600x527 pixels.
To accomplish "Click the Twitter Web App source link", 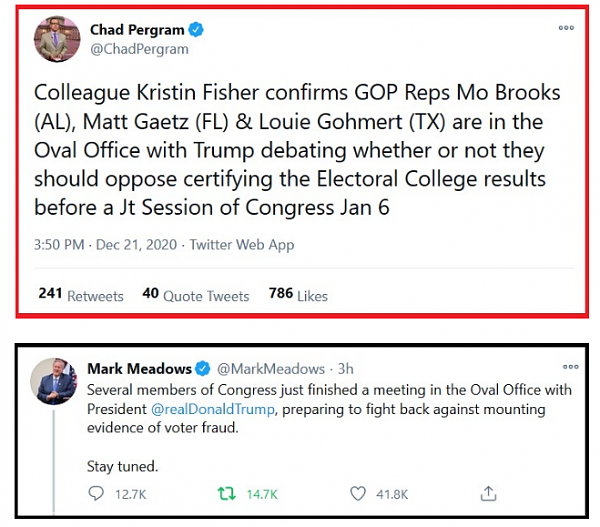I will coord(242,244).
